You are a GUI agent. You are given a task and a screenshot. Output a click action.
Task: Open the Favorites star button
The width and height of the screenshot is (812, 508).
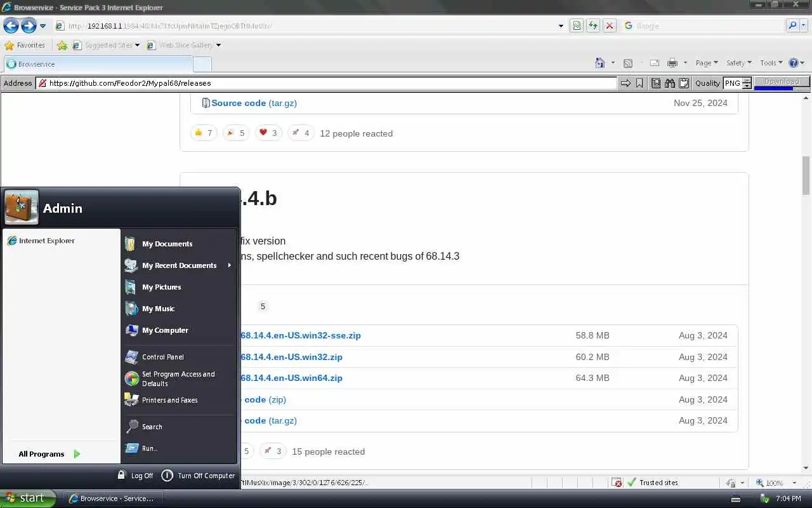(x=25, y=45)
